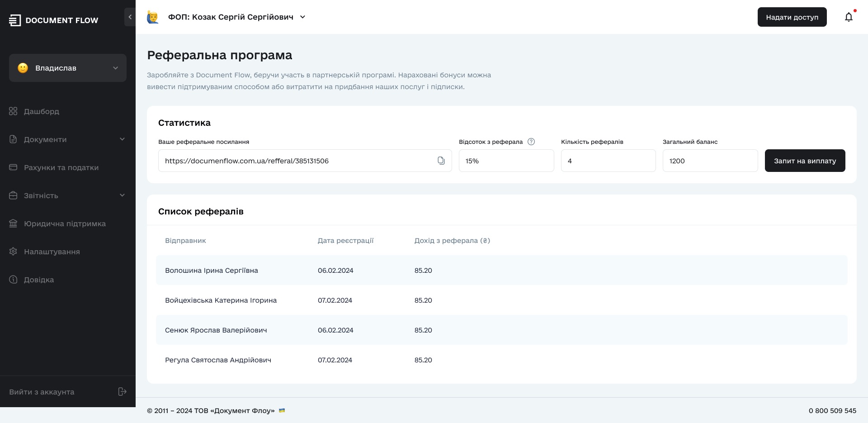Click the Список рефералів section heading
Screen dimensions: 868x423
(x=201, y=211)
